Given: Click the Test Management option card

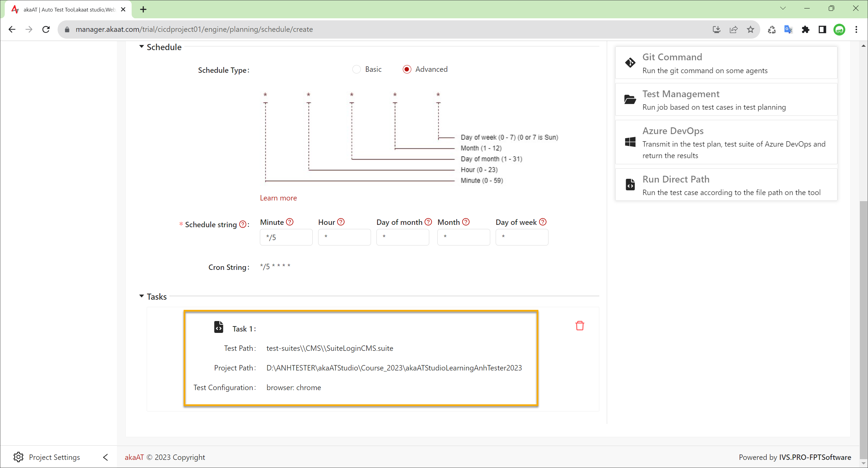Looking at the screenshot, I should tap(726, 100).
